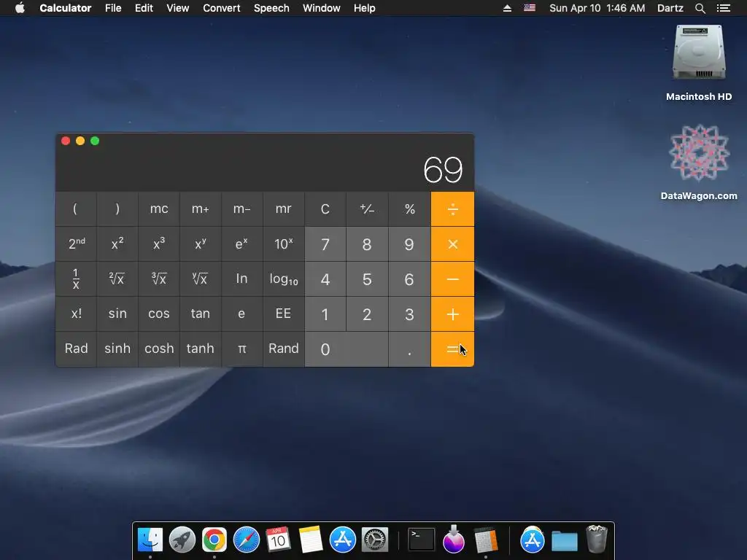Screen dimensions: 747x560
Task: Click the factorial x! key
Action: 76,314
